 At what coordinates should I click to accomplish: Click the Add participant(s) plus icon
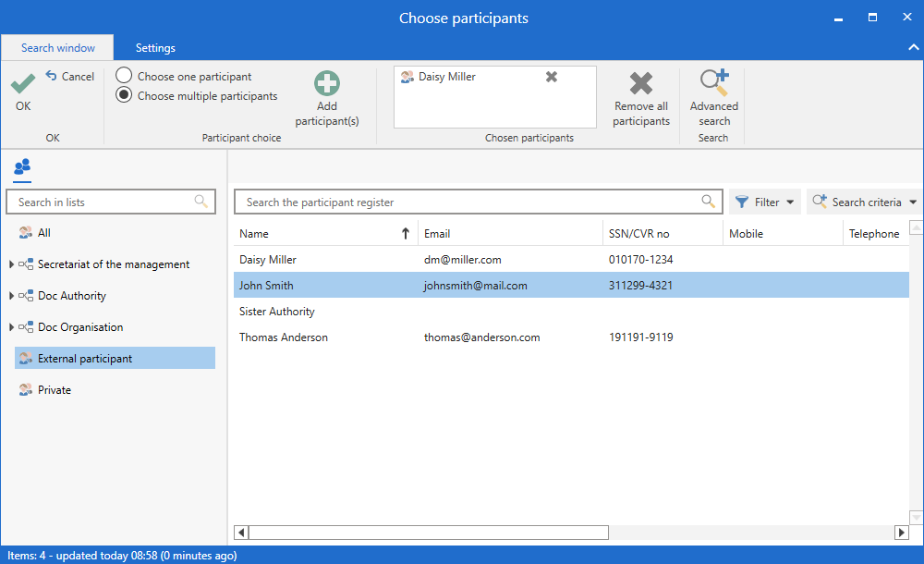(x=327, y=84)
